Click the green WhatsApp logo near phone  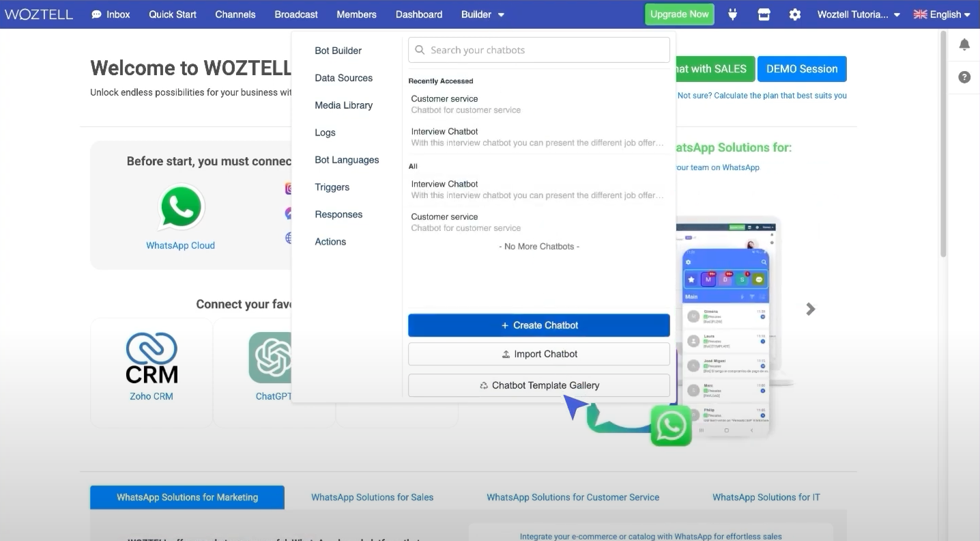pos(671,426)
